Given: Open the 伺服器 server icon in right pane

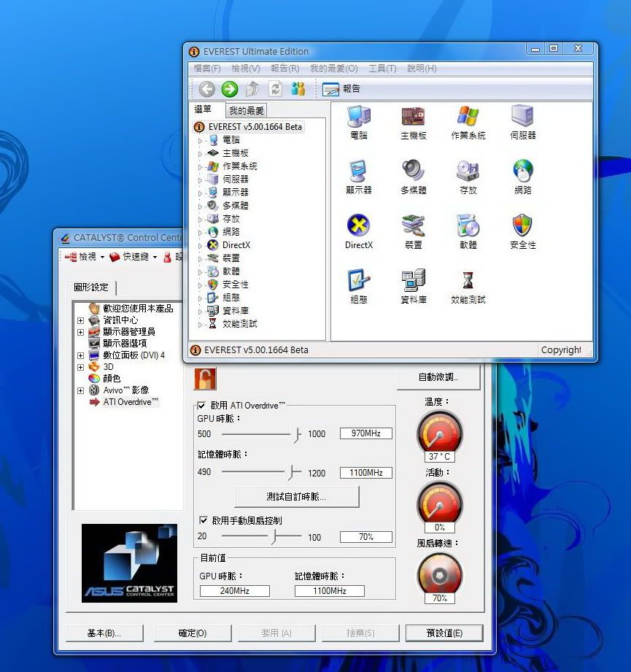Looking at the screenshot, I should pyautogui.click(x=522, y=123).
